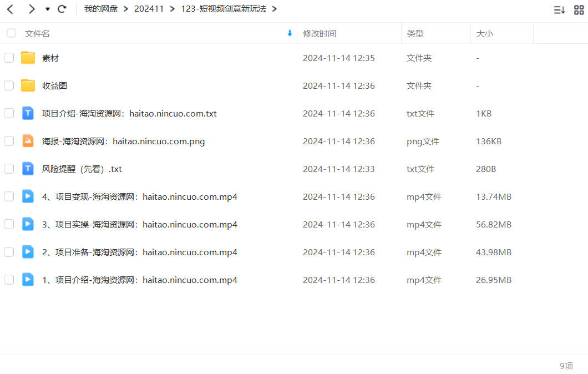588x374 pixels.
Task: Open the sort order options icon
Action: (559, 10)
